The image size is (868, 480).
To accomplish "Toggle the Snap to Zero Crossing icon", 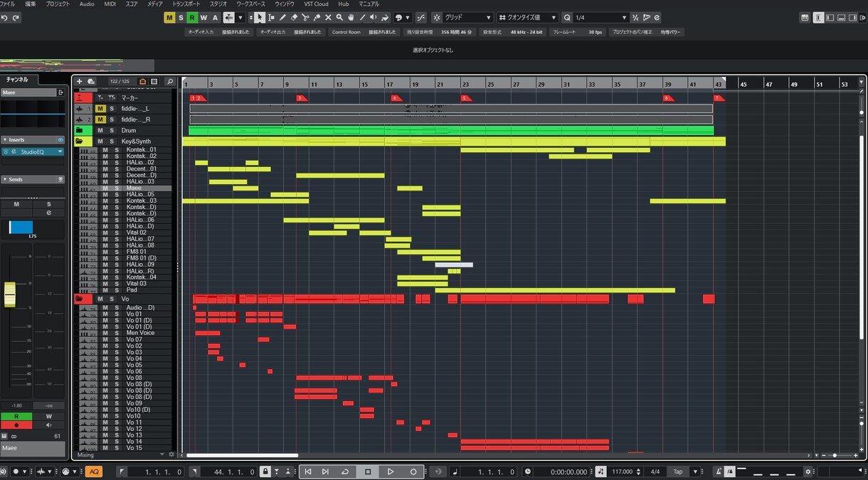I will (421, 17).
